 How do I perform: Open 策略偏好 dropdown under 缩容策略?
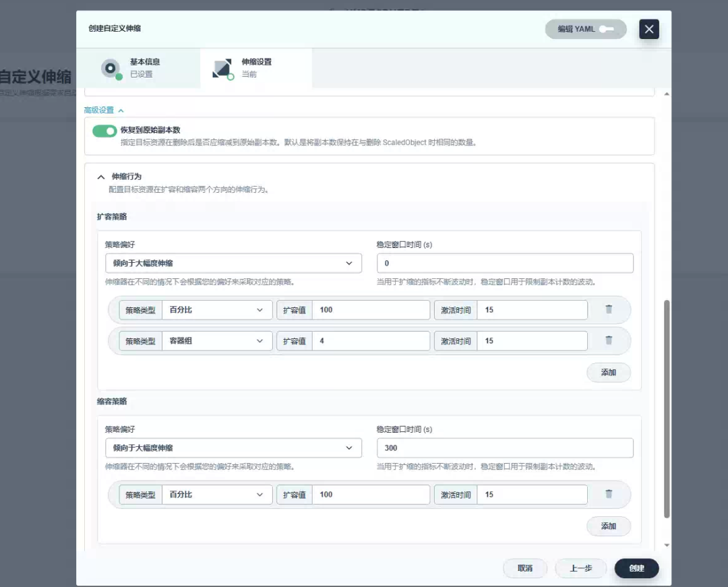click(x=233, y=447)
